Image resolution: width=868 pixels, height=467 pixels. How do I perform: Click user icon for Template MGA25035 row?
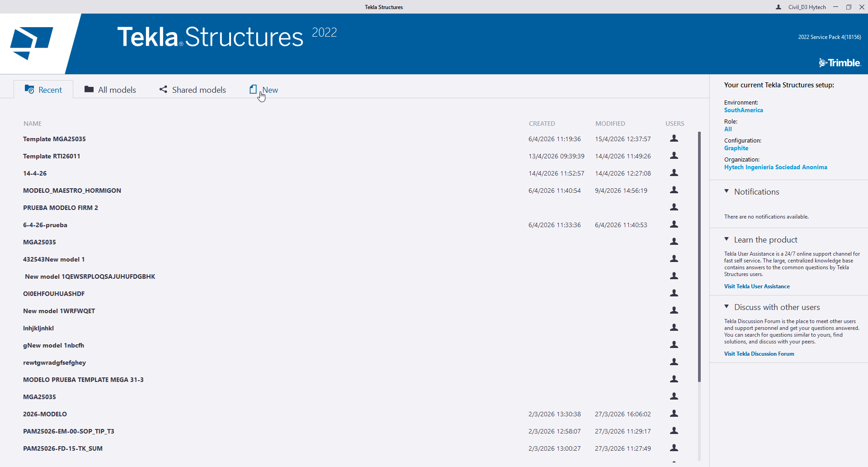(674, 138)
